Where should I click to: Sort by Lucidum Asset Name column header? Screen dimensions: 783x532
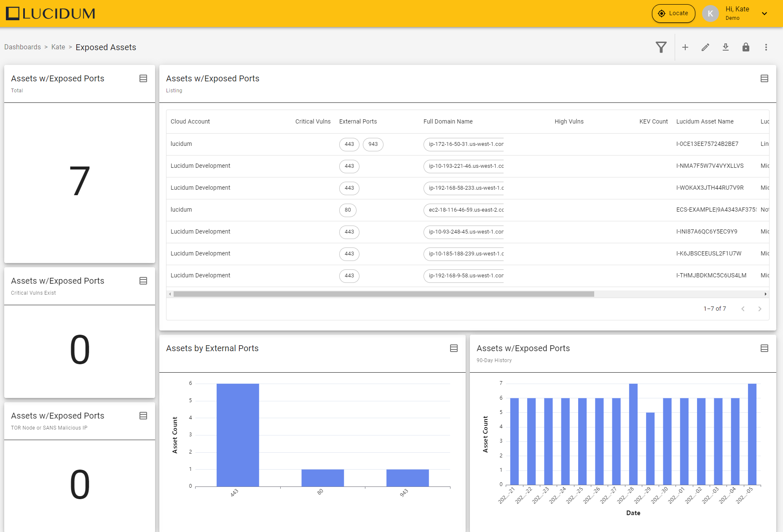705,121
